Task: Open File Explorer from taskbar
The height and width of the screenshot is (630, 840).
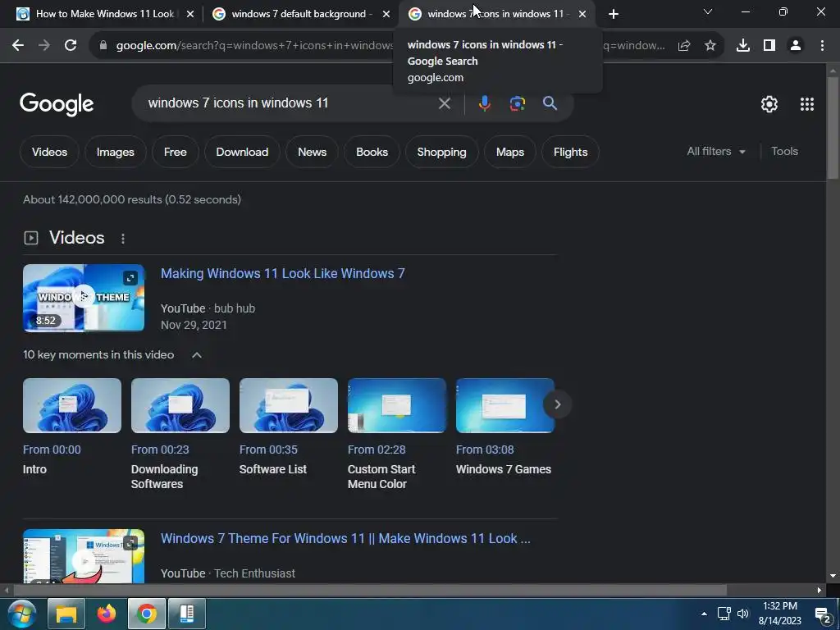Action: click(x=66, y=614)
